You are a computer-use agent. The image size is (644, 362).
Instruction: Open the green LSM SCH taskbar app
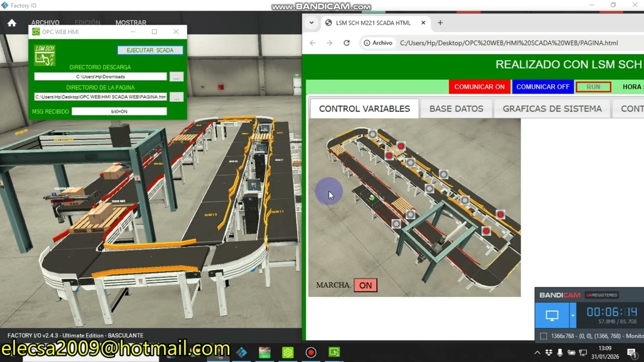334,352
